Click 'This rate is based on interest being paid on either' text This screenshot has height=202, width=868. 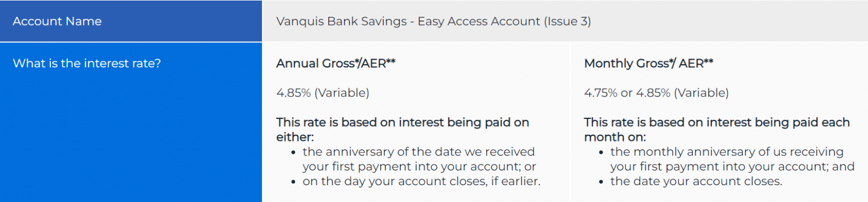click(x=403, y=129)
